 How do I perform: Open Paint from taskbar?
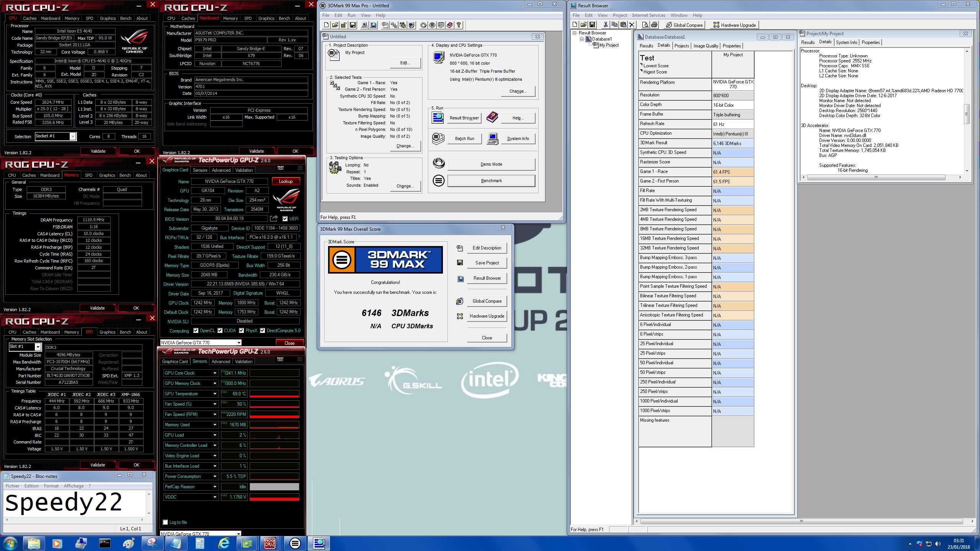128,543
